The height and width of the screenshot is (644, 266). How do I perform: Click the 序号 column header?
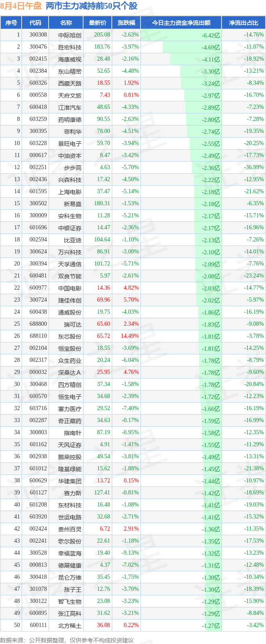[11, 23]
